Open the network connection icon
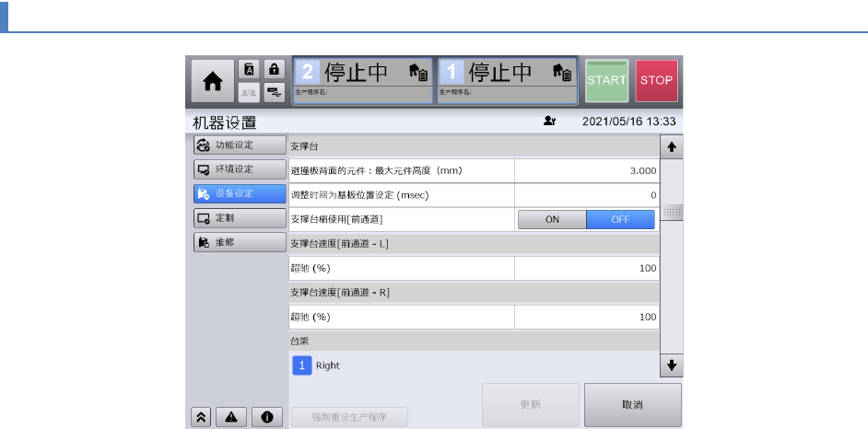This screenshot has height=429, width=868. pyautogui.click(x=274, y=93)
